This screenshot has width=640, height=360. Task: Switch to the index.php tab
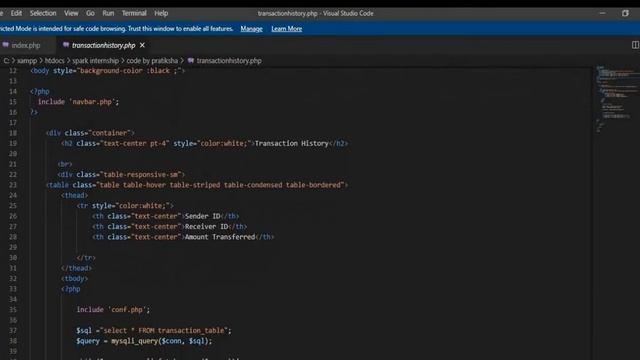26,45
